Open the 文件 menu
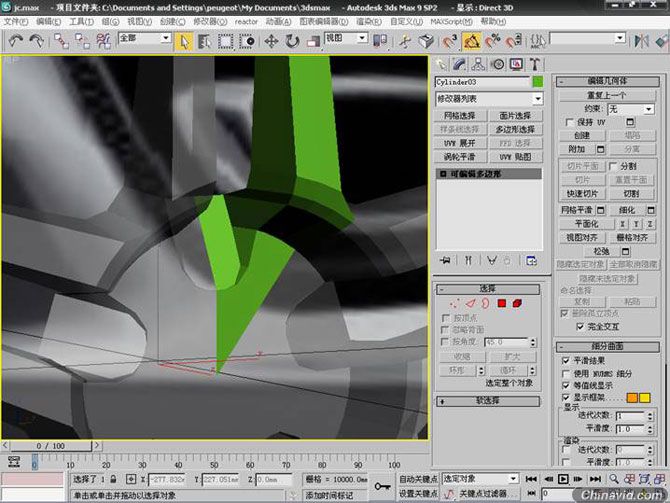This screenshot has width=670, height=503. click(15, 20)
